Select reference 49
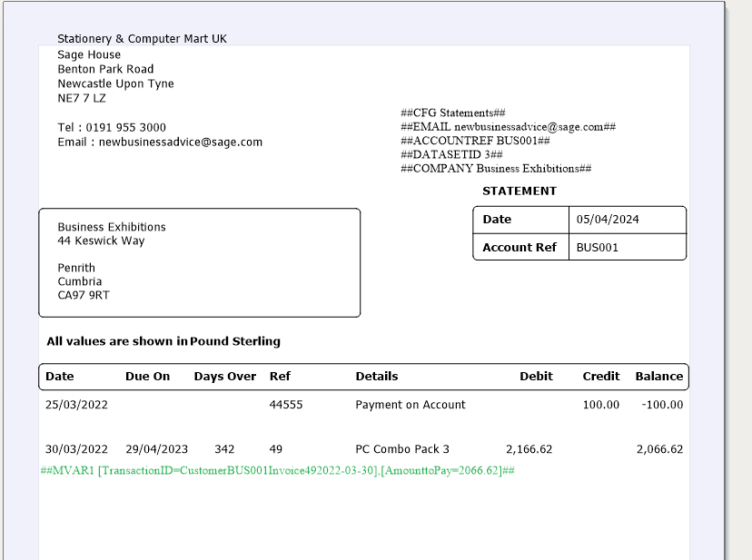The width and height of the screenshot is (752, 560). (276, 450)
